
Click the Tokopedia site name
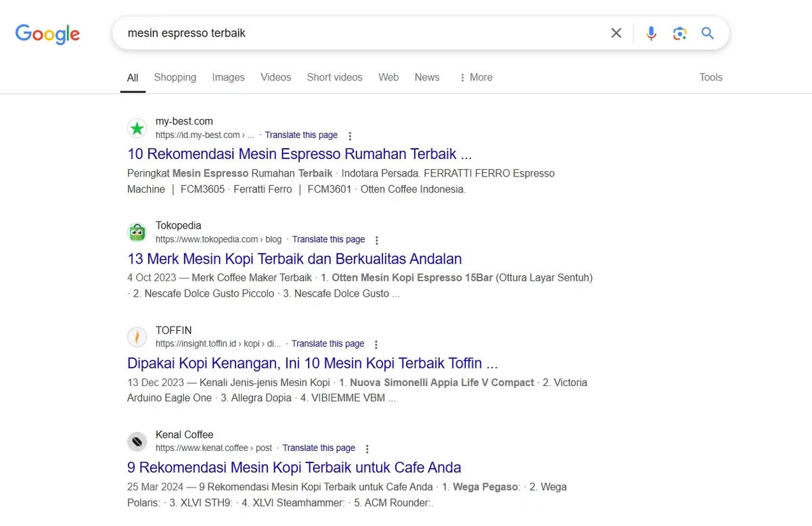(x=179, y=226)
